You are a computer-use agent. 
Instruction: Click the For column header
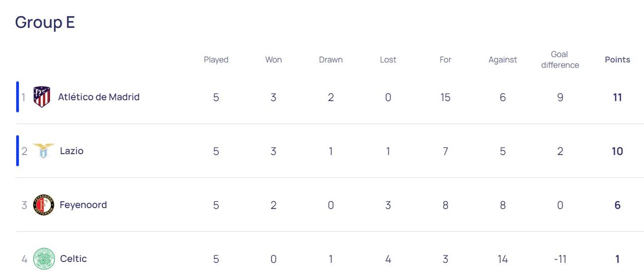(x=445, y=60)
